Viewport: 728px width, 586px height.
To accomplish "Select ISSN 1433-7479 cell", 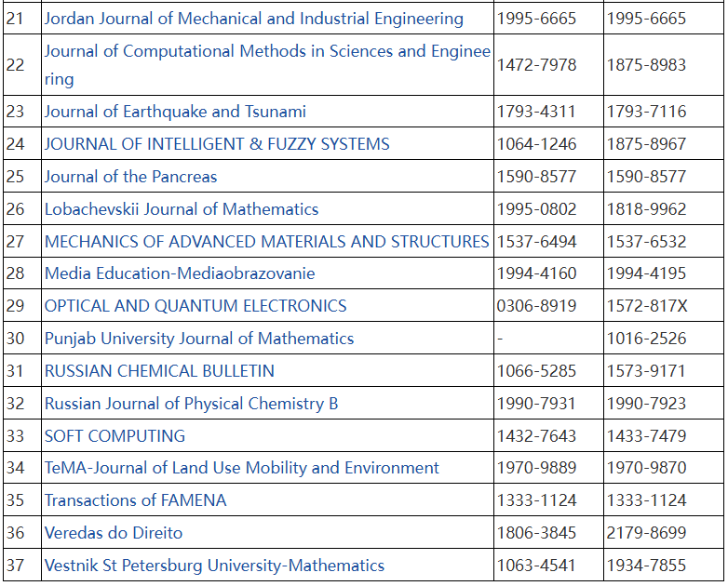I will point(664,435).
